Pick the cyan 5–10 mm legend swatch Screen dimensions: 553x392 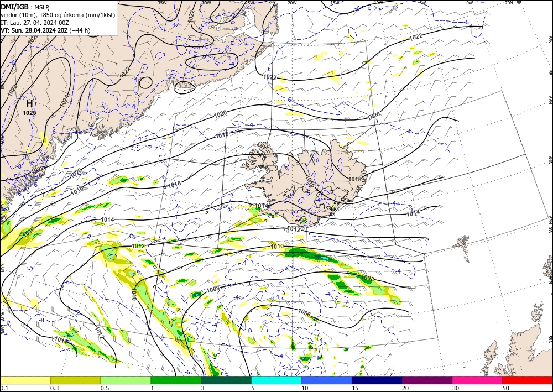pos(276,380)
